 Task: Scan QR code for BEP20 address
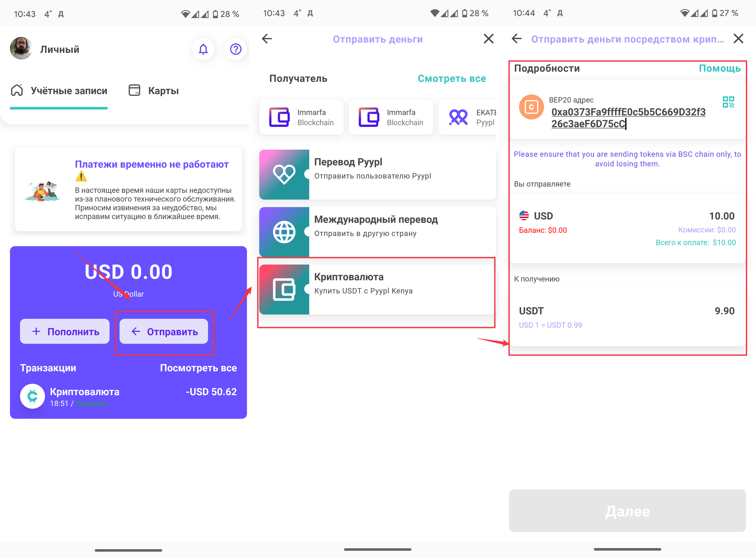pyautogui.click(x=728, y=102)
